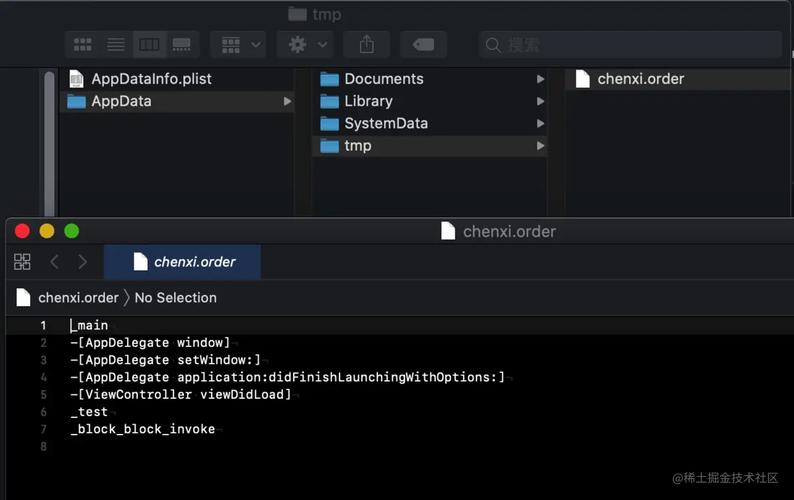The height and width of the screenshot is (500, 794).
Task: Click line number 8 in gutter
Action: 44,446
